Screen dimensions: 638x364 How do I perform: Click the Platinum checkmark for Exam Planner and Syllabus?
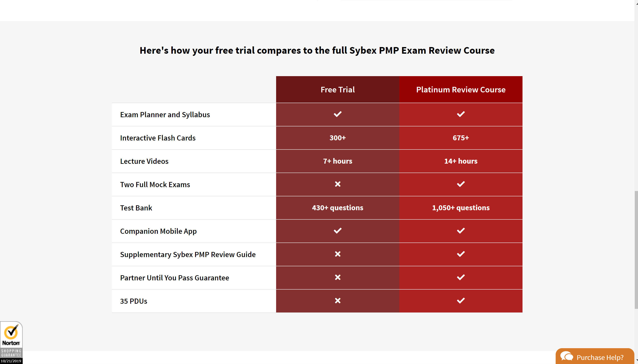point(460,114)
